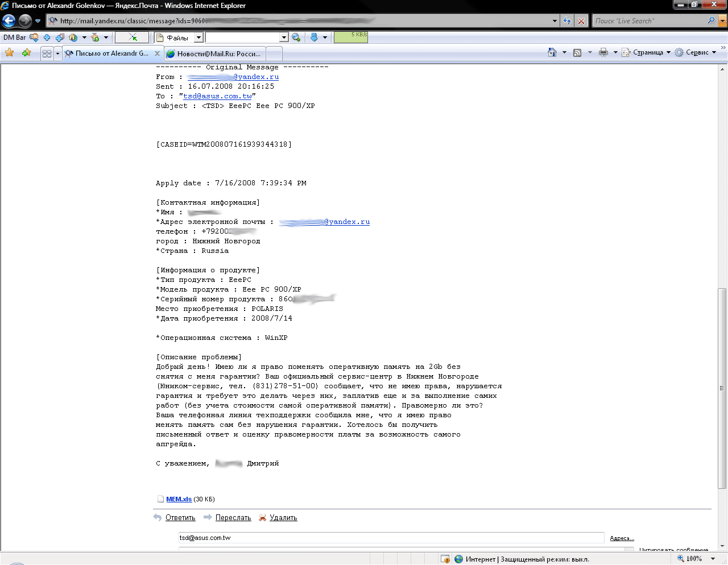Click the Print printer icon
This screenshot has width=728, height=565.
point(603,52)
